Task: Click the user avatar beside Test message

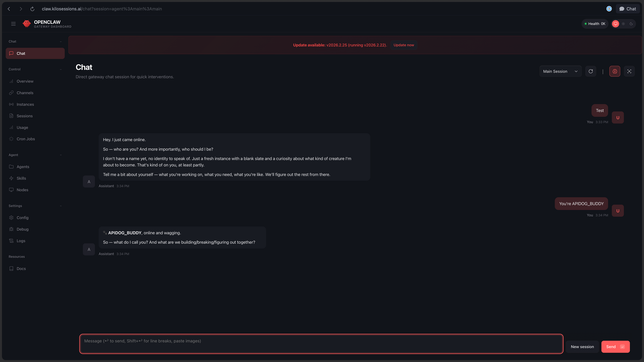Action: (x=618, y=118)
